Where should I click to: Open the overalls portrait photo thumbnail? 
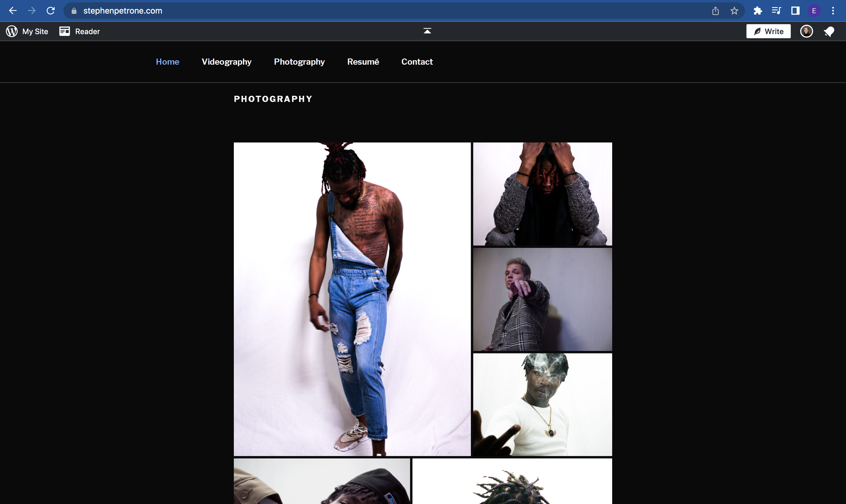(352, 299)
